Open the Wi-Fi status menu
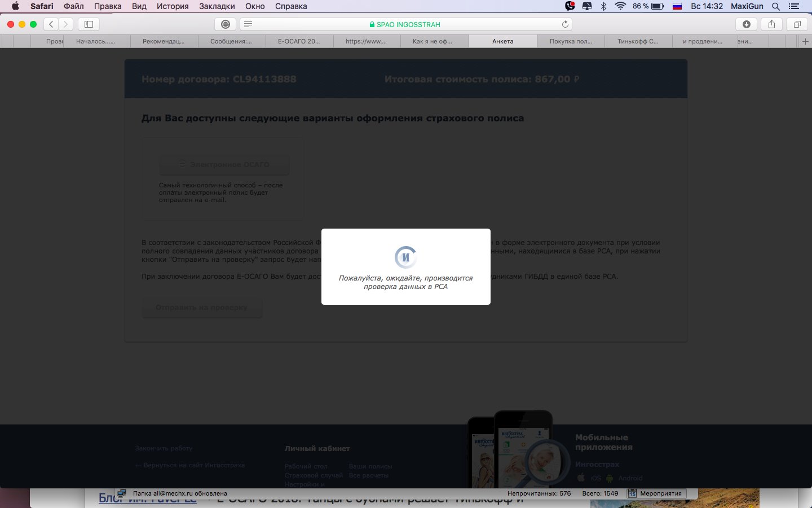 [x=620, y=6]
